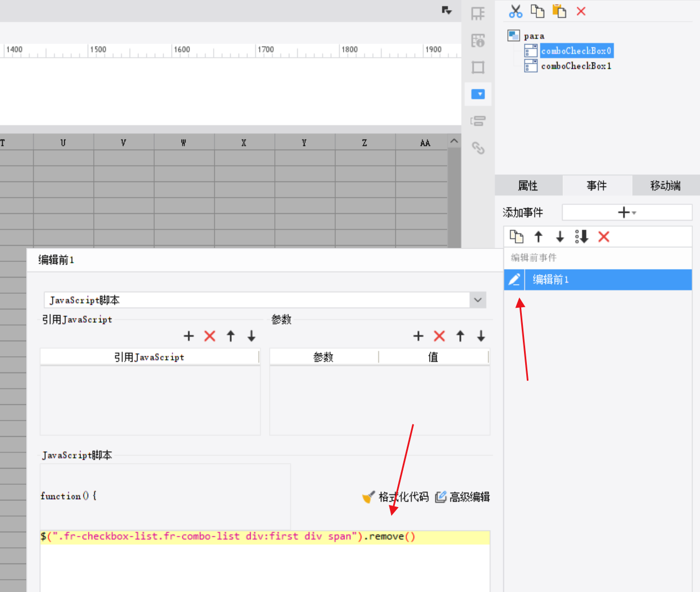Open the JavaScript脚本 type dropdown
Screen dimensions: 700x592
coord(478,300)
